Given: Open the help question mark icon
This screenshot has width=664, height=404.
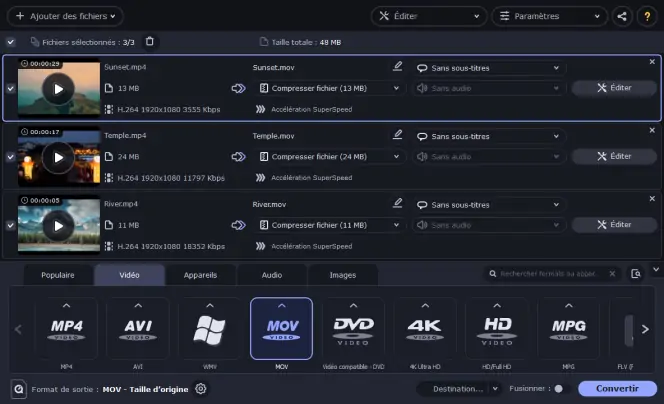Looking at the screenshot, I should point(647,17).
